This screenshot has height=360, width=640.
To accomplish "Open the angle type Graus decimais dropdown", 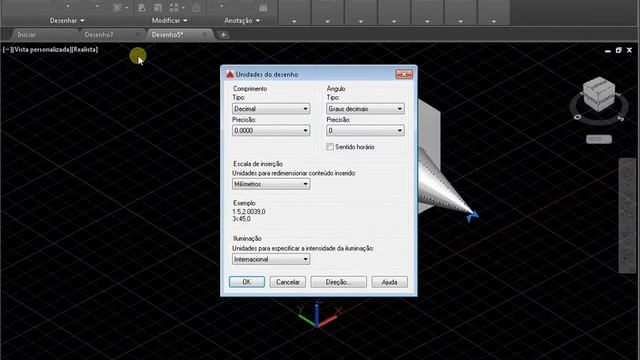I will point(365,109).
